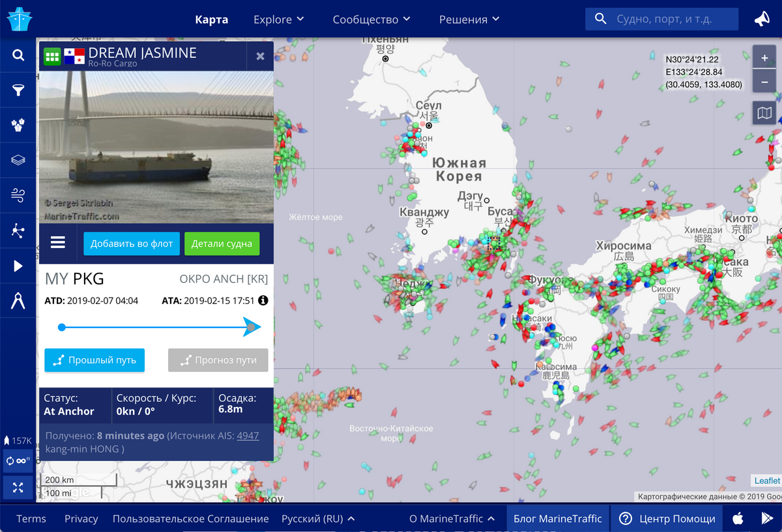Toggle fullscreen map mode
Viewport: 782px width, 532px height.
click(18, 486)
